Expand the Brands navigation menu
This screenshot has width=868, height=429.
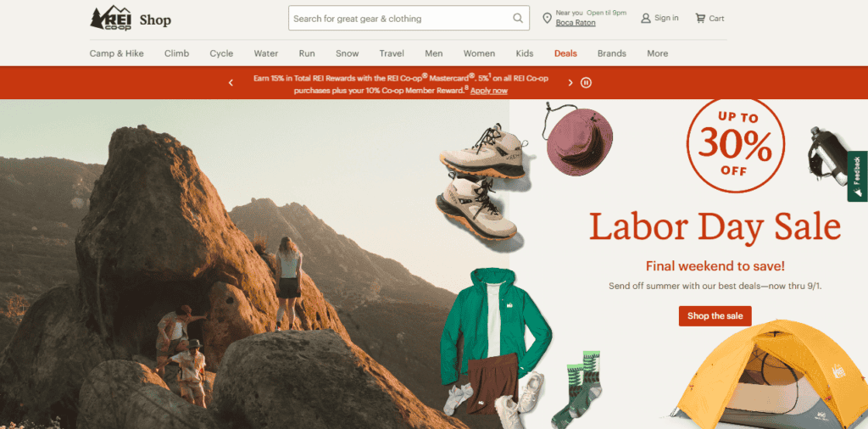(612, 53)
